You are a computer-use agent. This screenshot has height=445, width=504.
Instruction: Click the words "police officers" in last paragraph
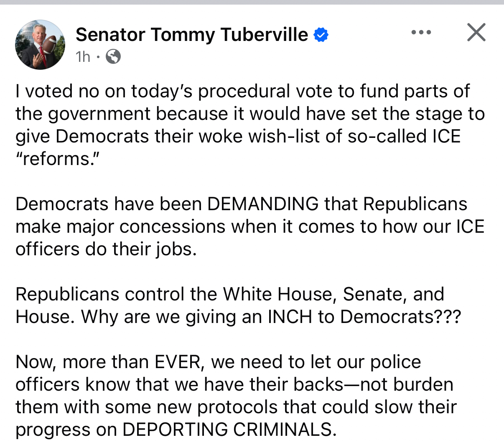[x=395, y=362]
